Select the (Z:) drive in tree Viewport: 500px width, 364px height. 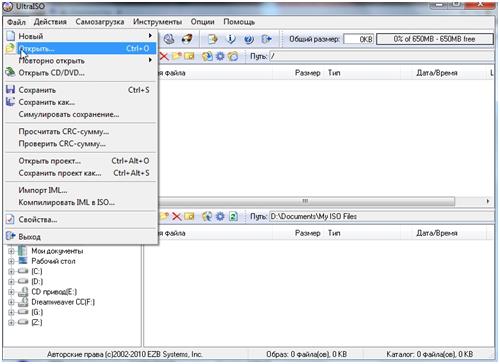pyautogui.click(x=37, y=322)
